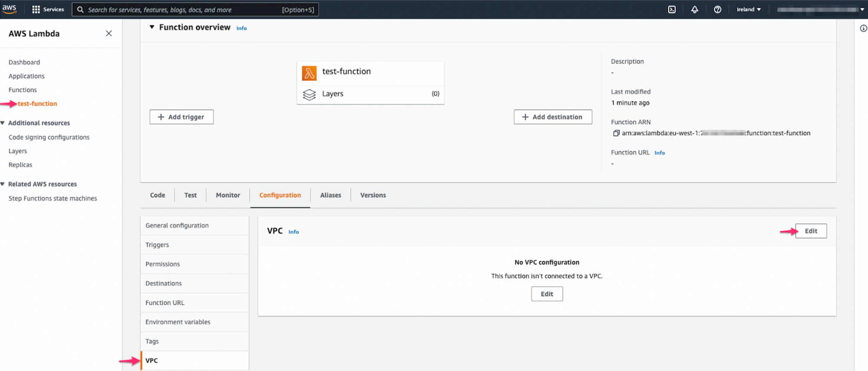Click the Add destination button

[x=552, y=117]
